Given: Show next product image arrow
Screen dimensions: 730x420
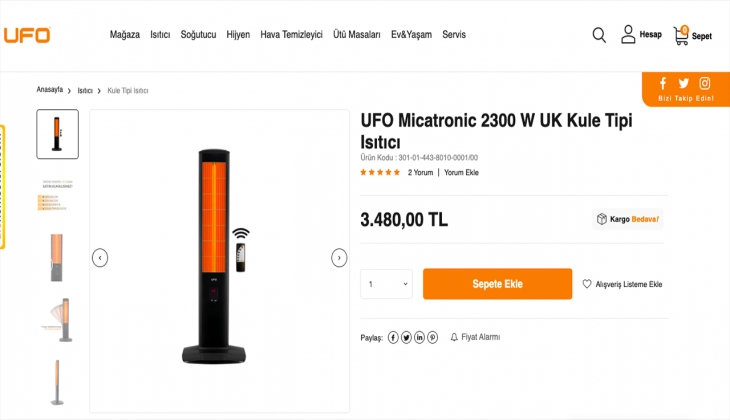Looking at the screenshot, I should coord(339,258).
